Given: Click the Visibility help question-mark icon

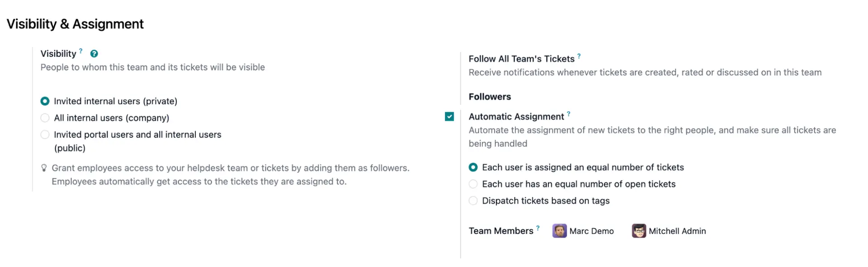Looking at the screenshot, I should (x=94, y=54).
